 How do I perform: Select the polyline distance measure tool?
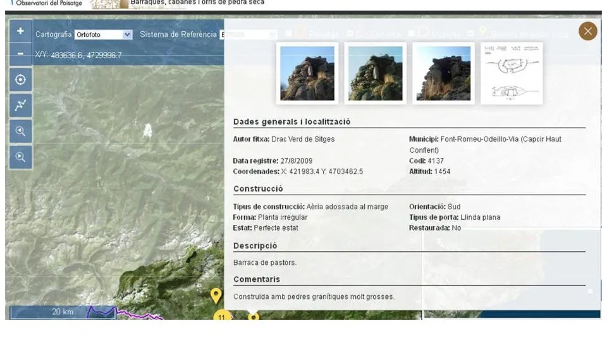pyautogui.click(x=20, y=105)
